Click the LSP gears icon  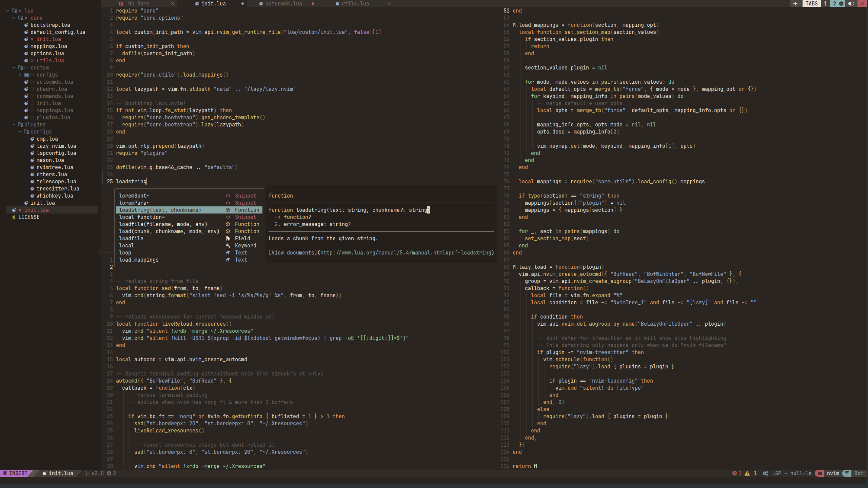coord(766,473)
